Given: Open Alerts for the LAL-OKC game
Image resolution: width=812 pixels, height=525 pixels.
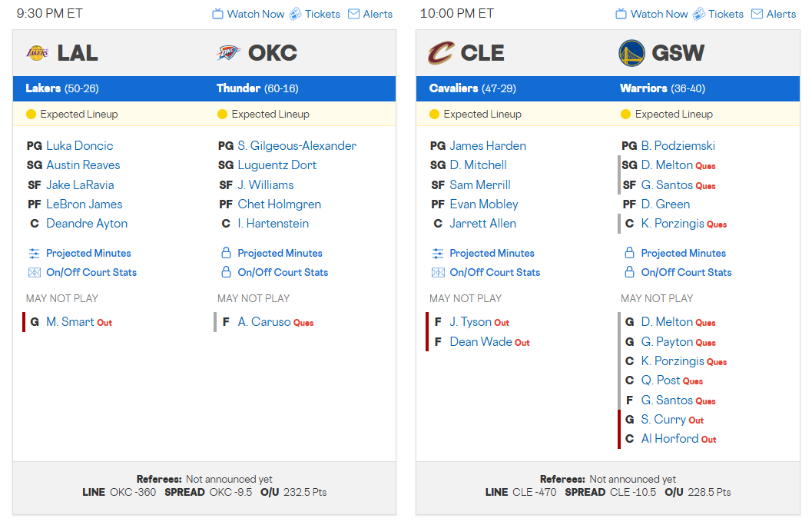Looking at the screenshot, I should pyautogui.click(x=370, y=14).
